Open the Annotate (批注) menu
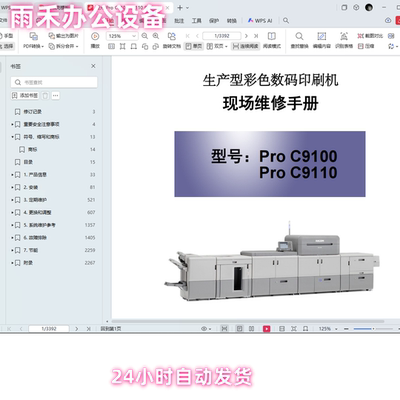The image size is (400, 400). (179, 21)
